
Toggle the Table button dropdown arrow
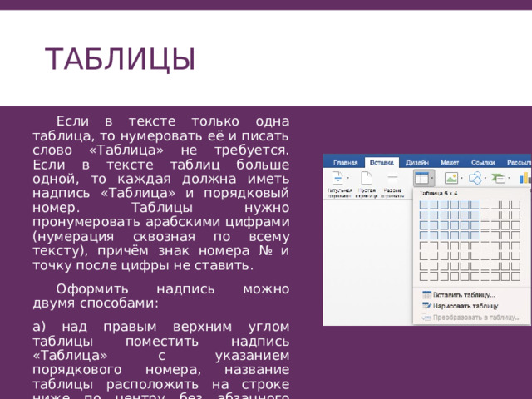pyautogui.click(x=432, y=178)
